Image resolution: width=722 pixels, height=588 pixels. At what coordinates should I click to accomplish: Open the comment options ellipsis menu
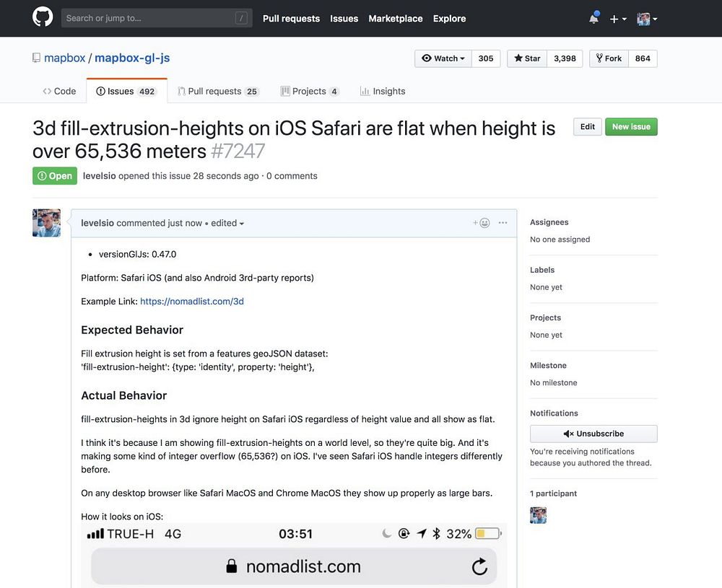[503, 223]
